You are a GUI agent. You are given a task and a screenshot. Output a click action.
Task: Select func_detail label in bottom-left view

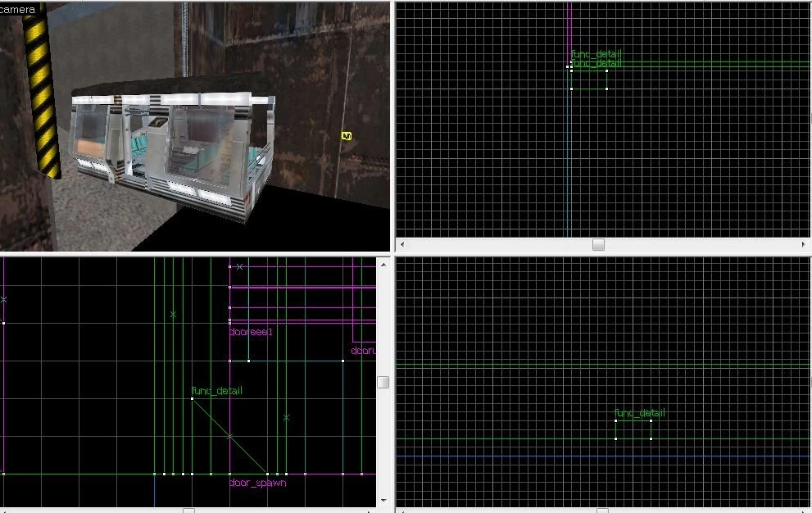(216, 391)
